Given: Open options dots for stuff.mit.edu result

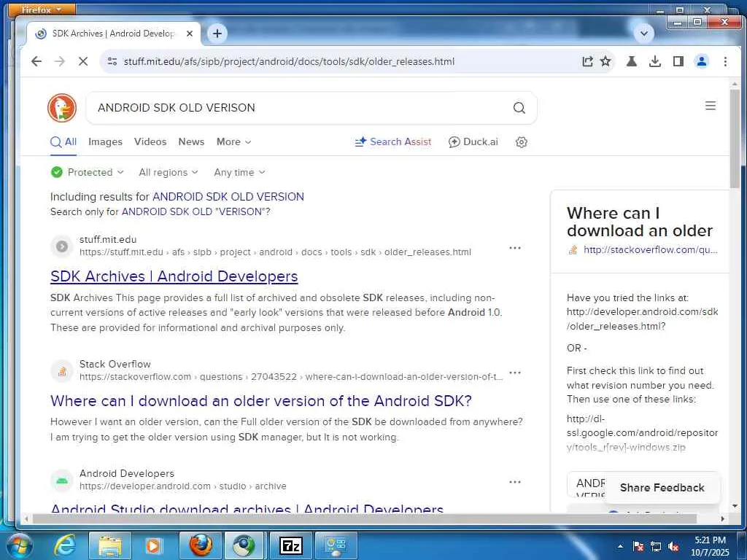Looking at the screenshot, I should 515,248.
